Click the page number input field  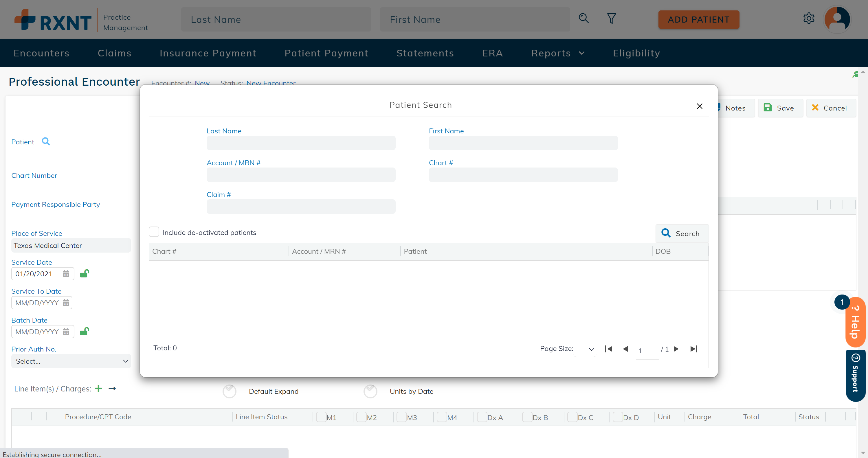point(647,351)
